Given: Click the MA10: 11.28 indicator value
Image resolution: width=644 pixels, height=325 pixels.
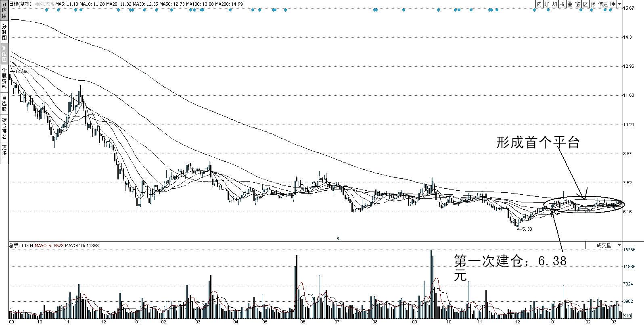Looking at the screenshot, I should pos(92,4).
